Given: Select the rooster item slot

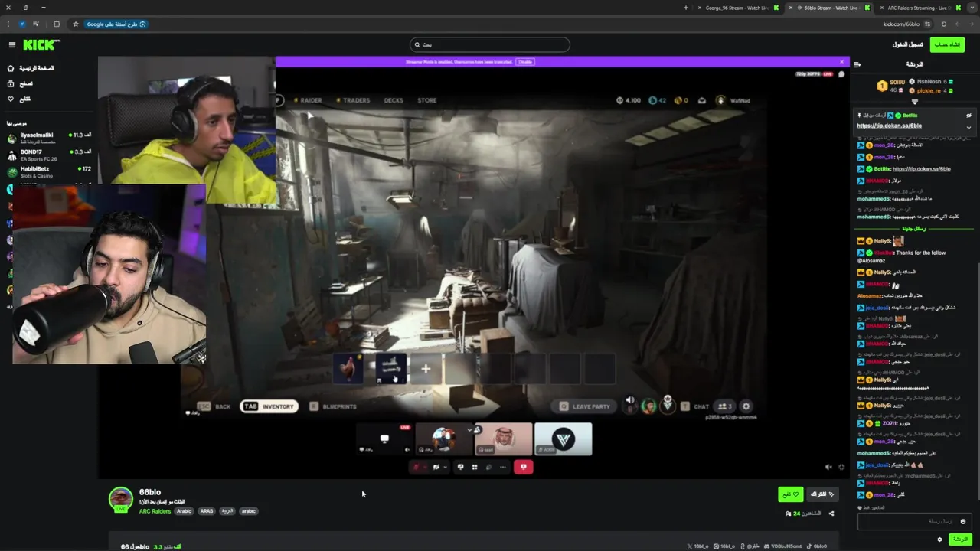Looking at the screenshot, I should coord(348,369).
